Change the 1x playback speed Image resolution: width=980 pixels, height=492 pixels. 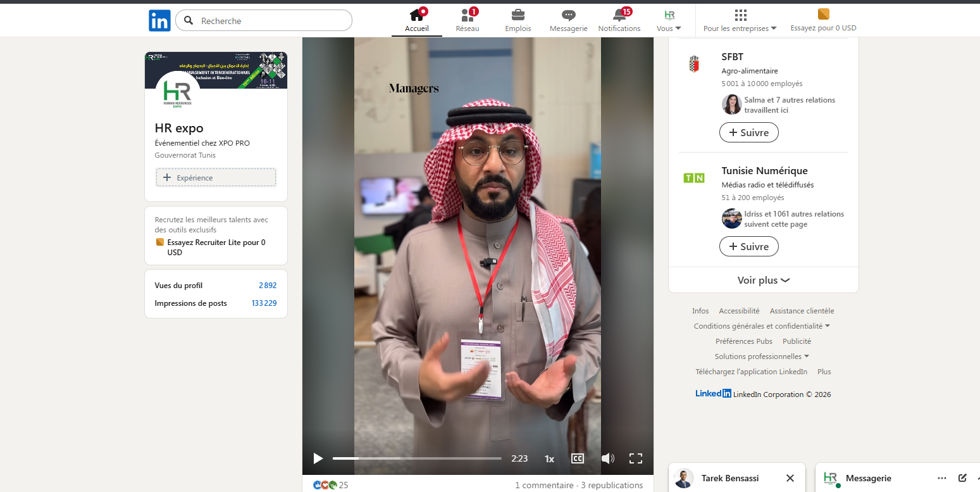[x=549, y=458]
